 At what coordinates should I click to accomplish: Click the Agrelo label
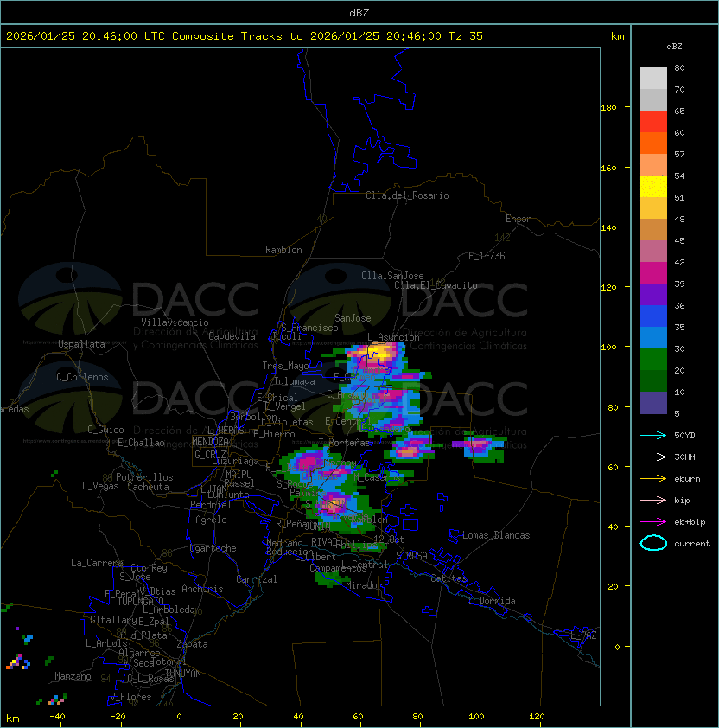pyautogui.click(x=211, y=520)
